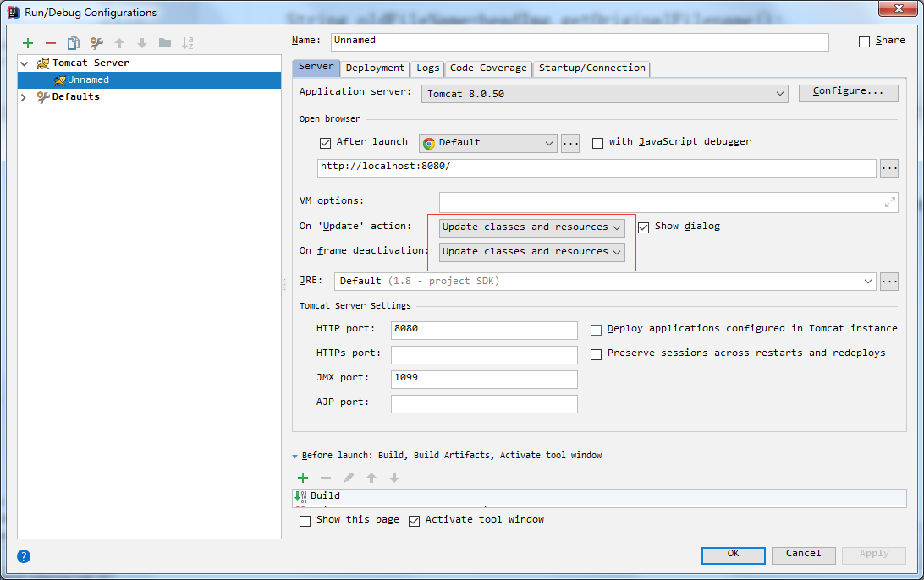Switch to the Server tab
The width and height of the screenshot is (924, 580).
point(316,67)
